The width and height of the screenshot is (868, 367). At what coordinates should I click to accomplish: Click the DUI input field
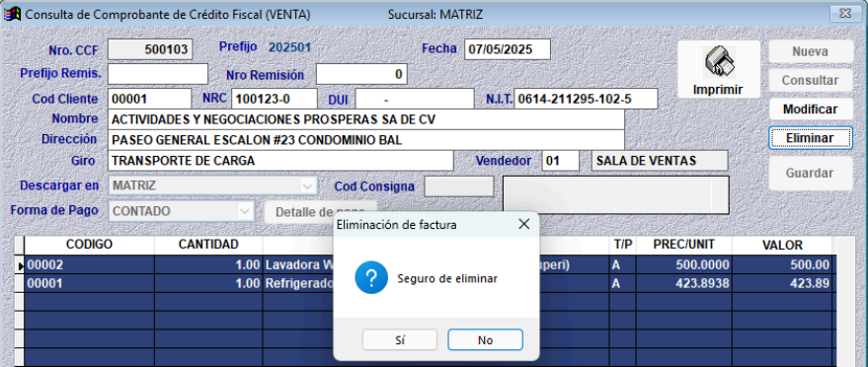(x=415, y=99)
